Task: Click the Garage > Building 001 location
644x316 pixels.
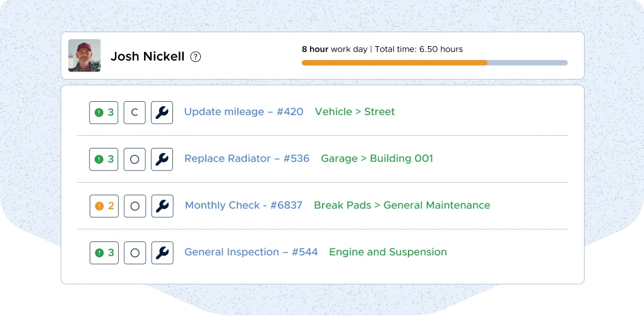Action: 377,159
